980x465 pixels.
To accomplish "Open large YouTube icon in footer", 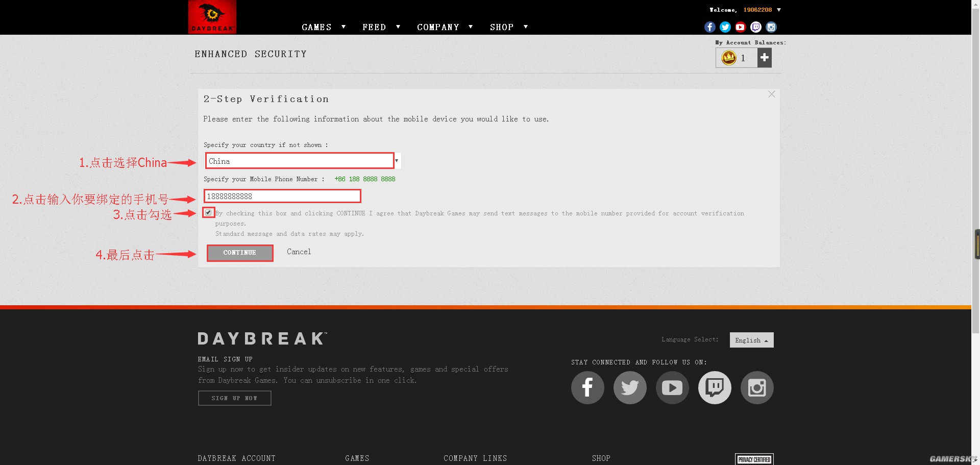I will 672,387.
